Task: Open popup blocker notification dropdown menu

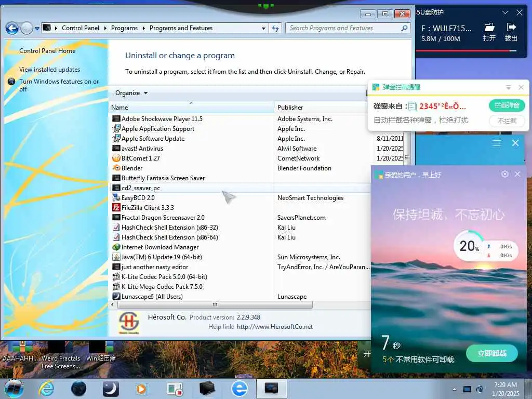Action: pyautogui.click(x=508, y=87)
